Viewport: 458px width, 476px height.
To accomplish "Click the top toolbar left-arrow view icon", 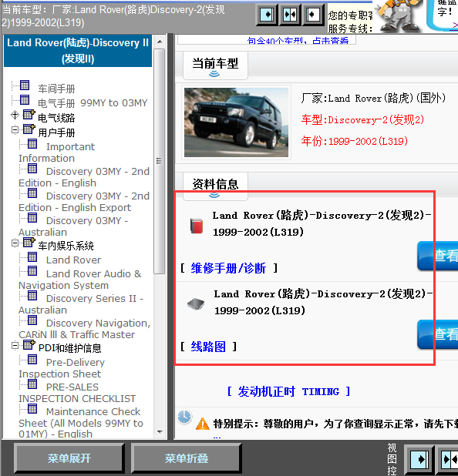I will pos(312,15).
